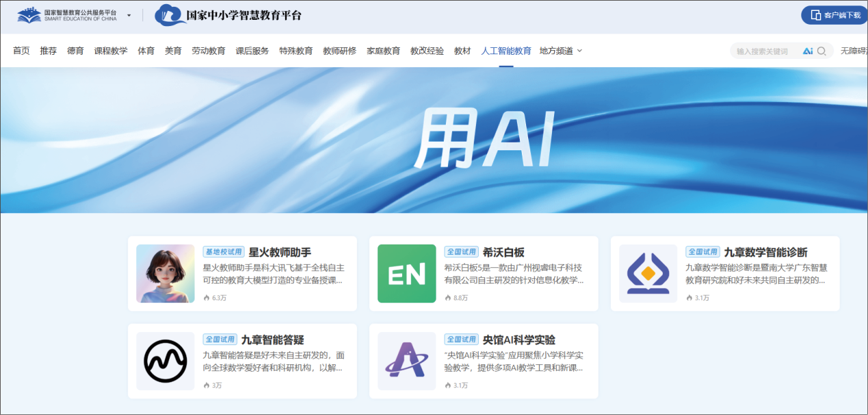Go to the 课程教学 menu item
The height and width of the screenshot is (415, 868).
click(111, 51)
